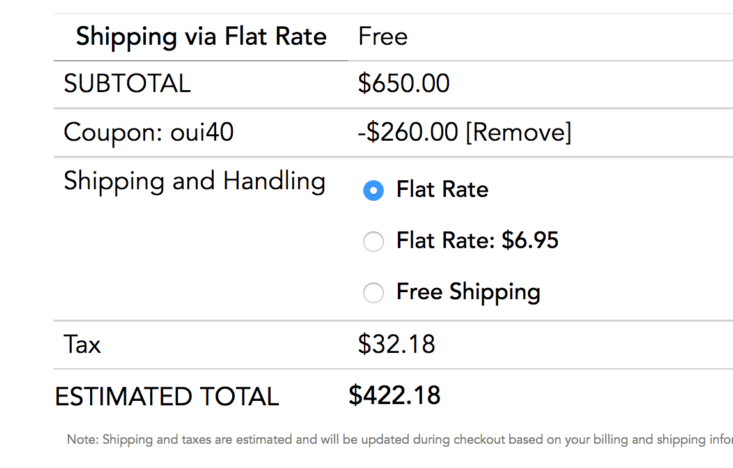The image size is (733, 468).
Task: Click the selected Flat Rate label text
Action: point(442,189)
